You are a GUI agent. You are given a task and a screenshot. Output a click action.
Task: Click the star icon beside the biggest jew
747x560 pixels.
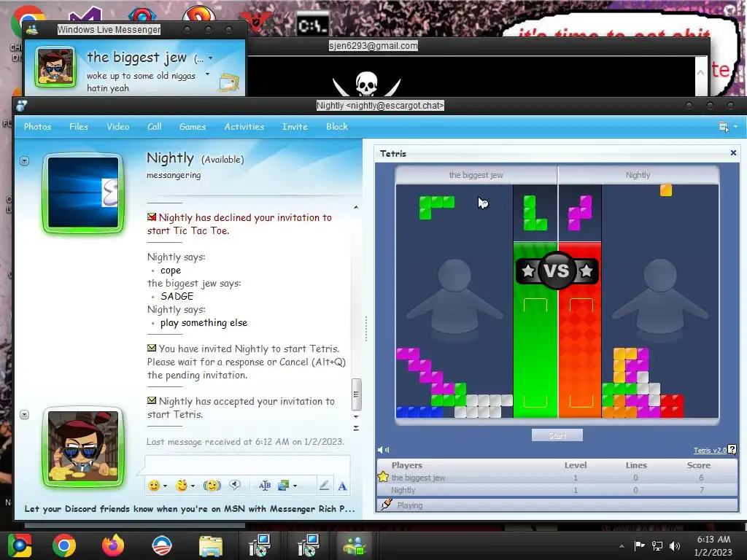[383, 477]
